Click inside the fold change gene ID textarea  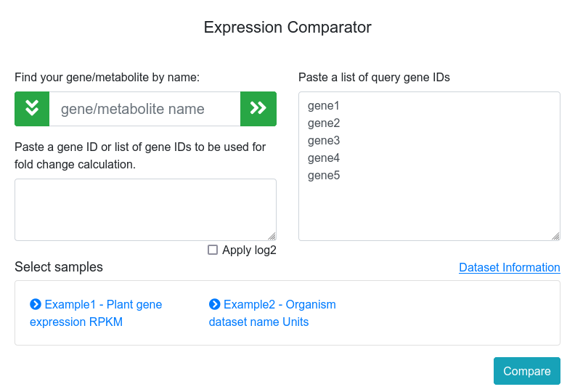[x=145, y=209]
